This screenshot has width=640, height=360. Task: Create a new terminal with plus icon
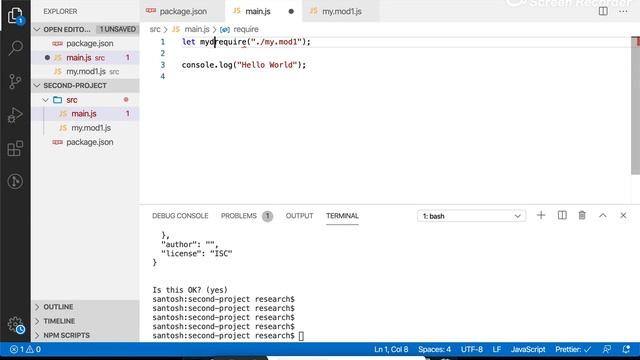pyautogui.click(x=541, y=216)
